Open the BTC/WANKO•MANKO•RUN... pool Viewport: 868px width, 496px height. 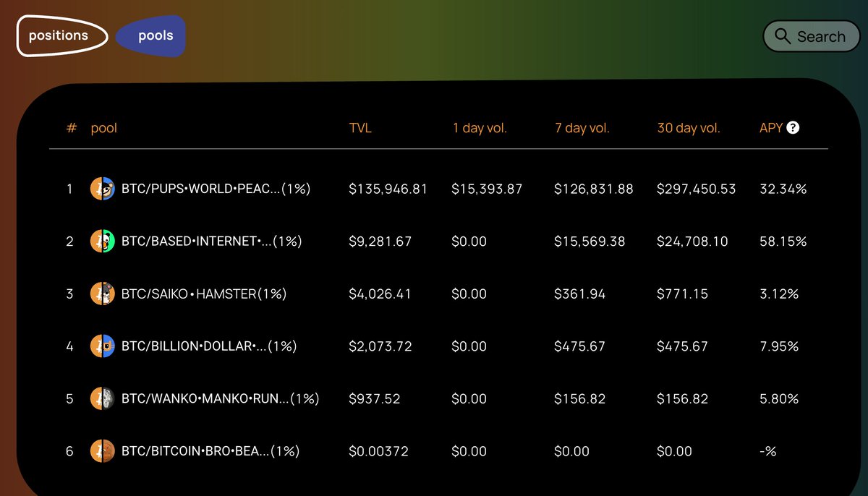(220, 398)
